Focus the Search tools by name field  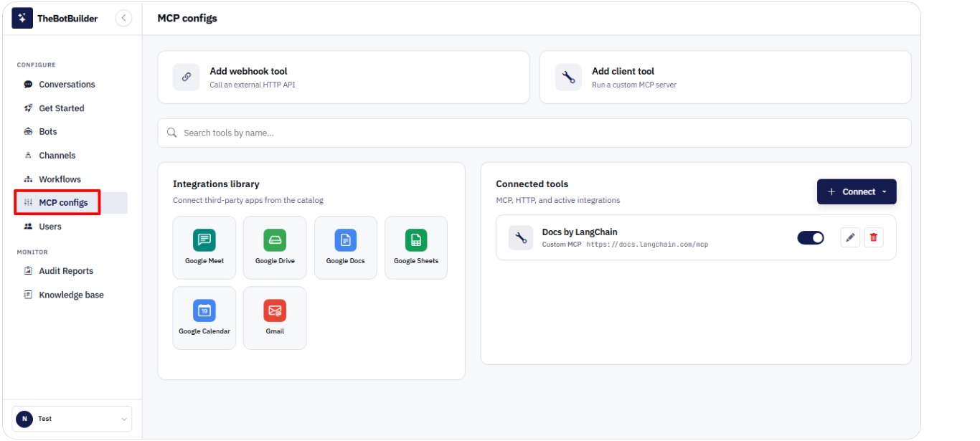click(x=534, y=133)
